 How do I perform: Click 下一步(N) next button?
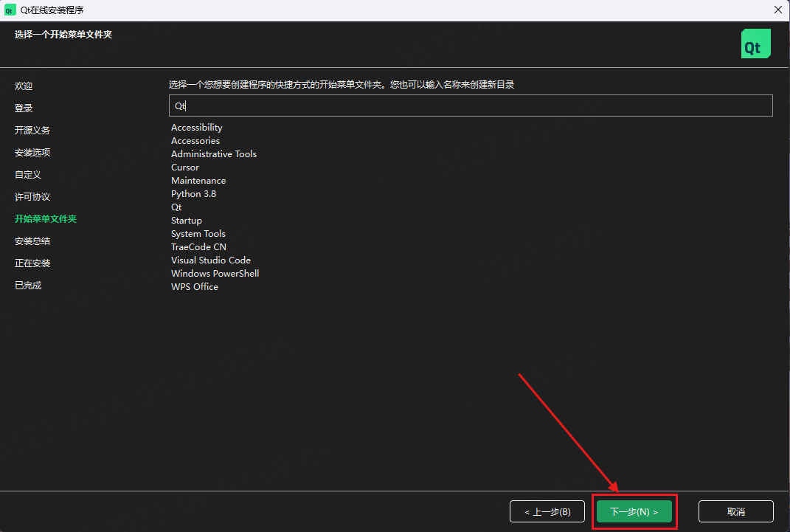coord(634,511)
